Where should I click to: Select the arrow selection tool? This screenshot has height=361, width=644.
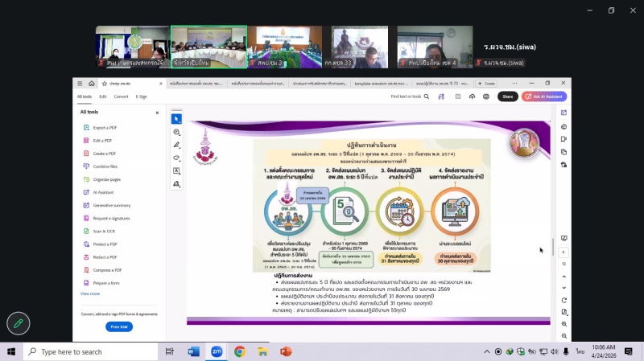coord(176,119)
